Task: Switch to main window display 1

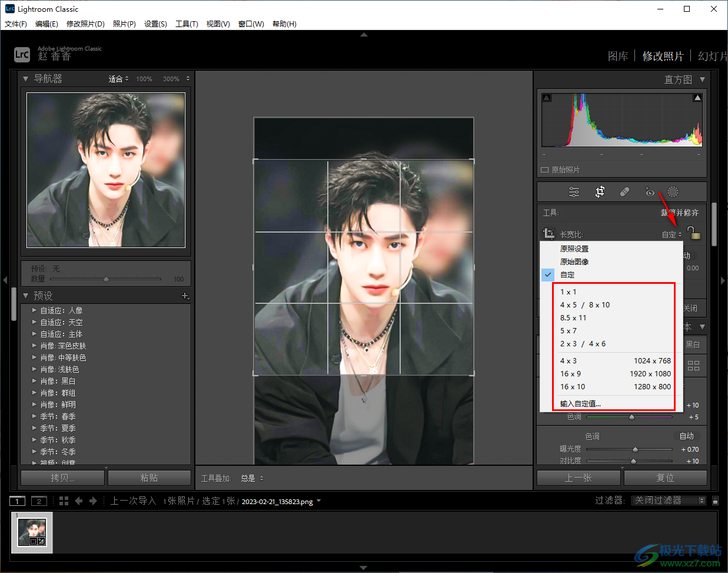Action: pyautogui.click(x=18, y=501)
